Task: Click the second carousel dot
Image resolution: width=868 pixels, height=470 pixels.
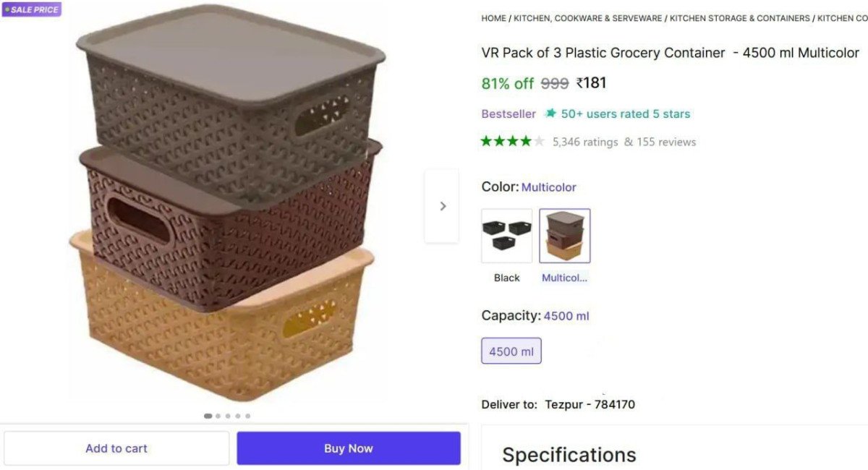Action: point(217,416)
